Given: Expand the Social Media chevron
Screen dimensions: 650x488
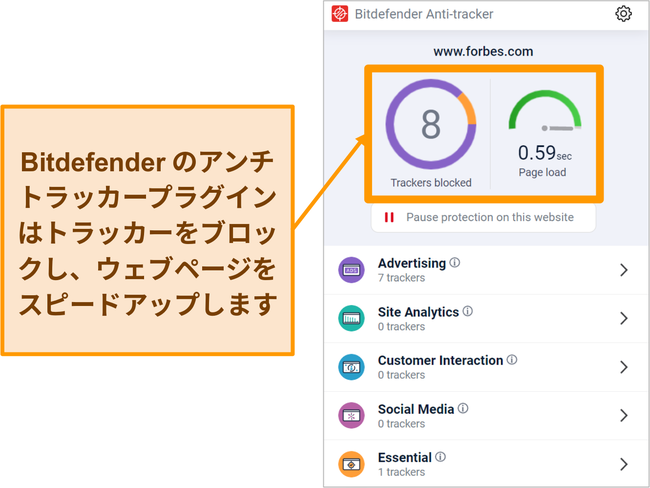Looking at the screenshot, I should [623, 415].
